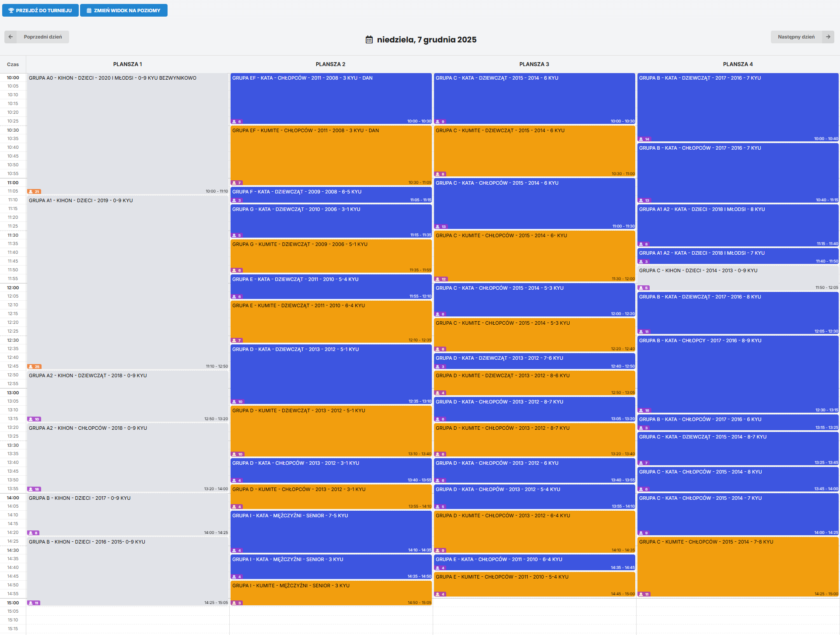Select the PLANSZA 3 column header
Image resolution: width=840 pixels, height=635 pixels.
click(534, 64)
